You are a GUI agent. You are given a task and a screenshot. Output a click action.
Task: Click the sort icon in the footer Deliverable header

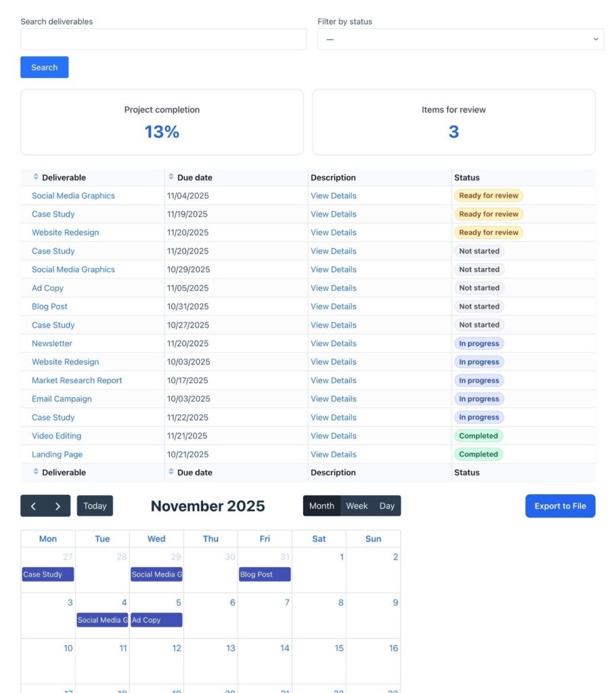click(36, 472)
